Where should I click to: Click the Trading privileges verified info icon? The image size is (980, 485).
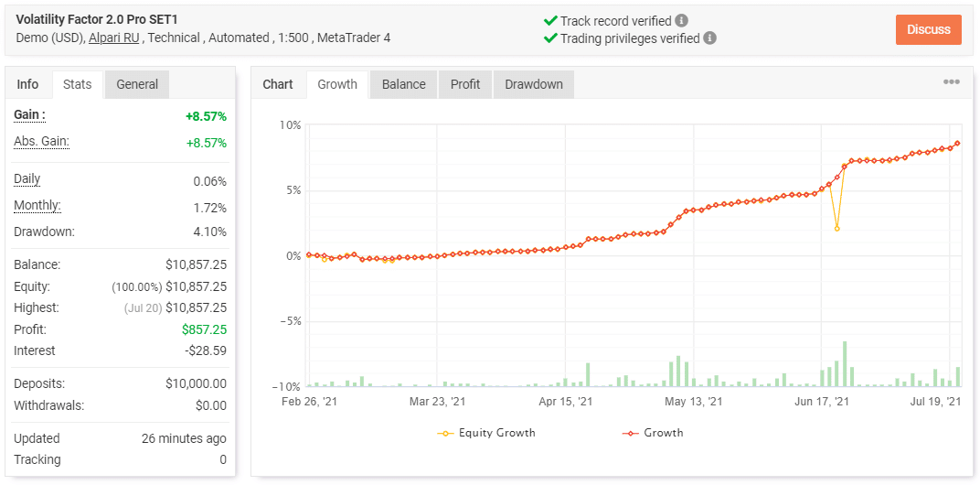point(710,38)
